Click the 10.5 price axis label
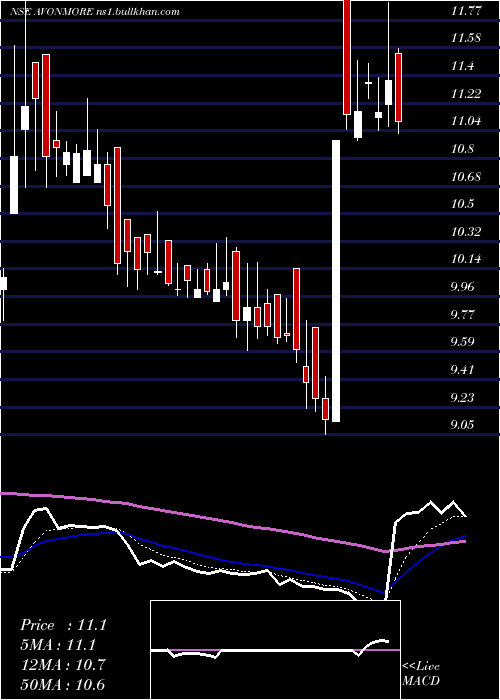500x700 pixels. coord(462,204)
